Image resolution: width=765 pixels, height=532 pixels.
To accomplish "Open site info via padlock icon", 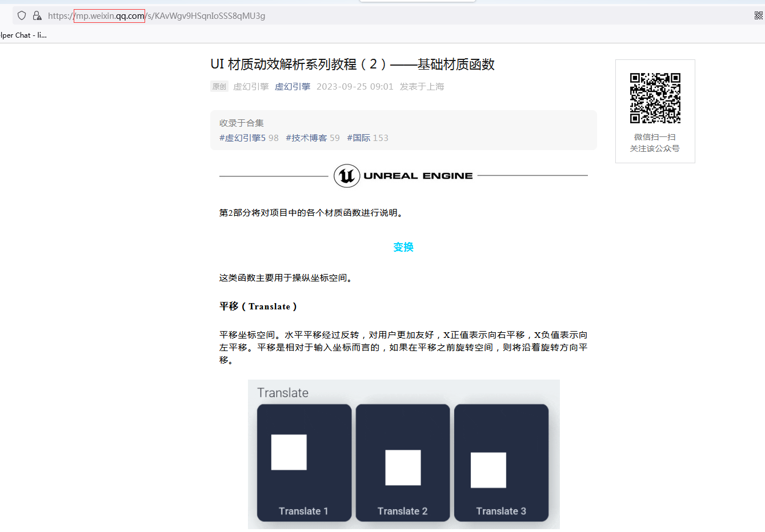I will click(x=37, y=16).
